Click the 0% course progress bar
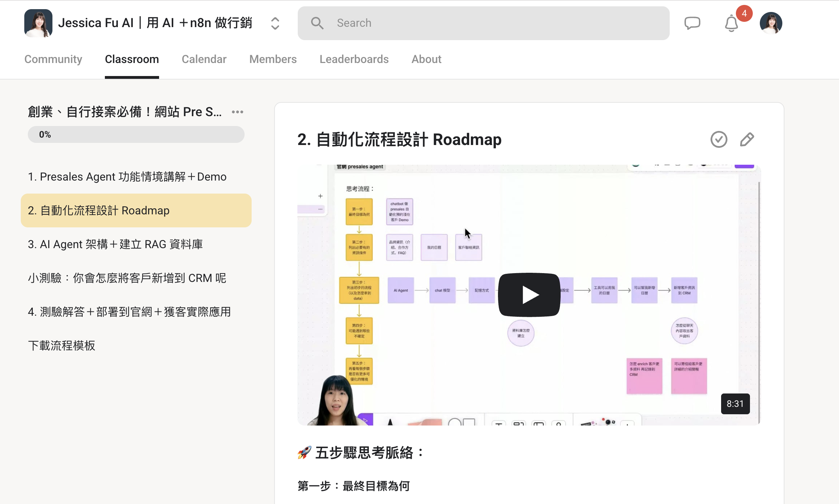This screenshot has width=839, height=504. 136,134
